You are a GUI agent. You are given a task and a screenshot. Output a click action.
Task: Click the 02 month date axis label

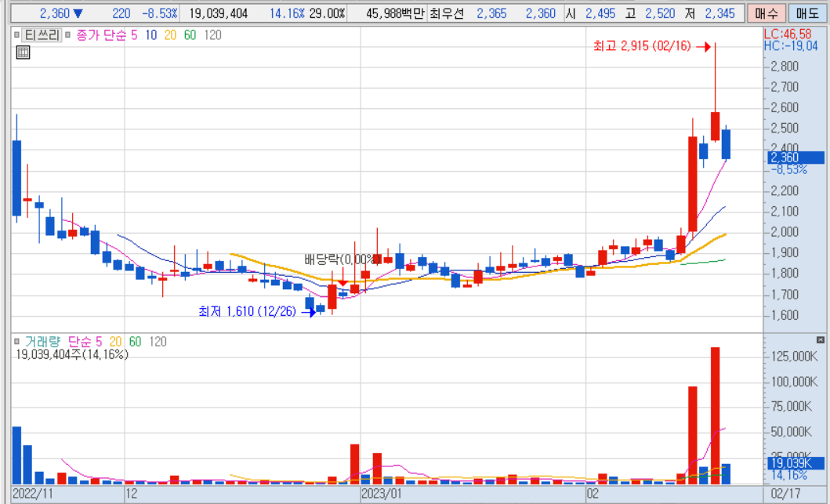(593, 494)
